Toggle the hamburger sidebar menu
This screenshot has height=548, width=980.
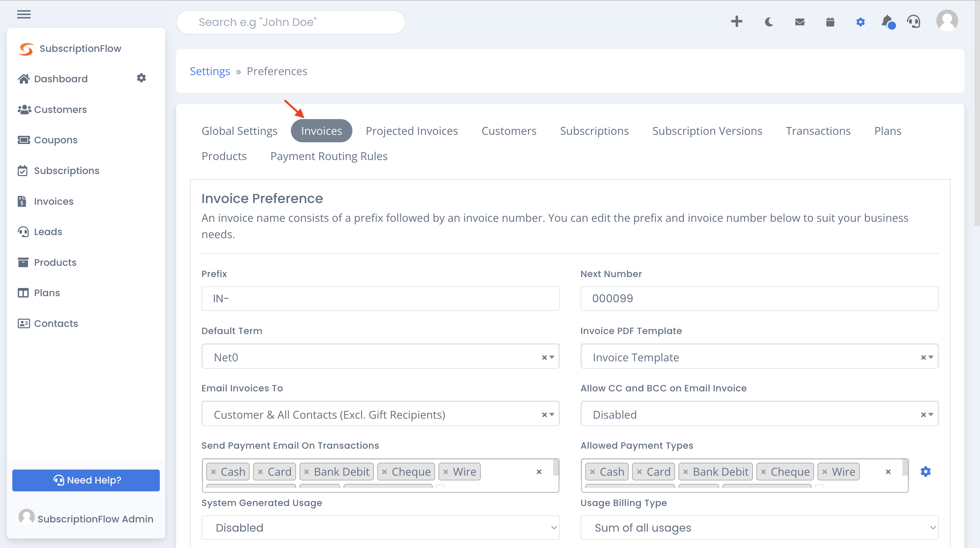tap(24, 14)
